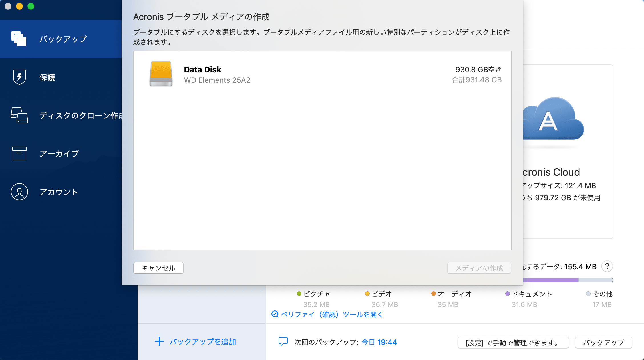Click the comment speech bubble icon
Image resolution: width=644 pixels, height=360 pixels.
(x=283, y=342)
